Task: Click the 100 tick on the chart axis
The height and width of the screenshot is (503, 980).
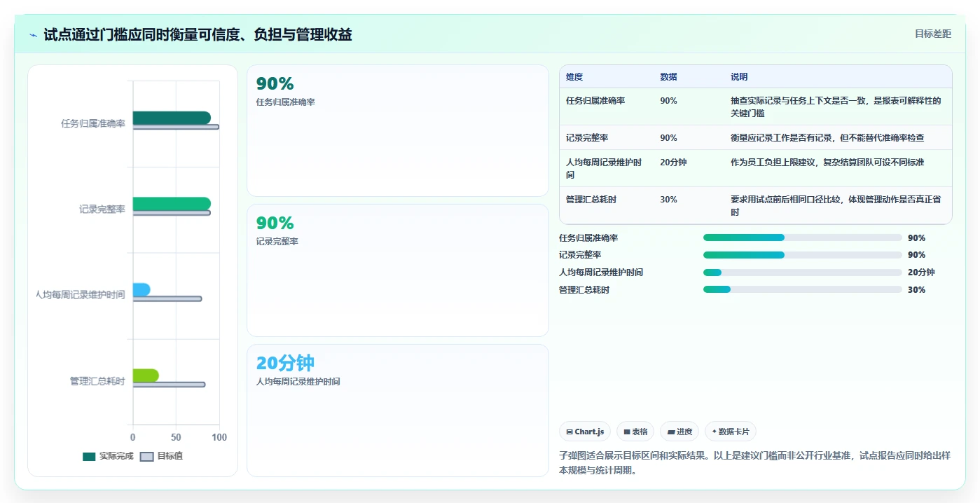Action: point(219,438)
